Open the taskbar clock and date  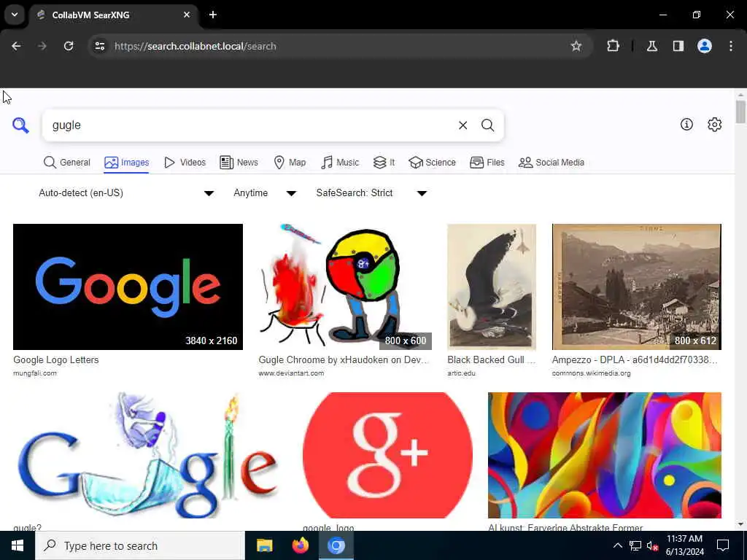684,545
